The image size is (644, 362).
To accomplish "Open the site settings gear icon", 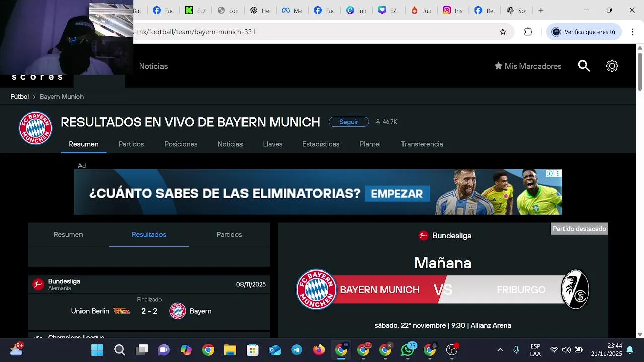I will (x=612, y=66).
